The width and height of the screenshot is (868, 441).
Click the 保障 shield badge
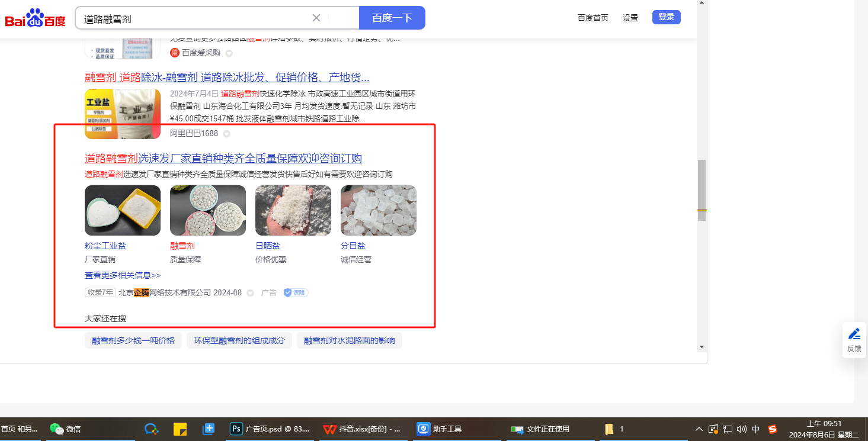point(296,292)
